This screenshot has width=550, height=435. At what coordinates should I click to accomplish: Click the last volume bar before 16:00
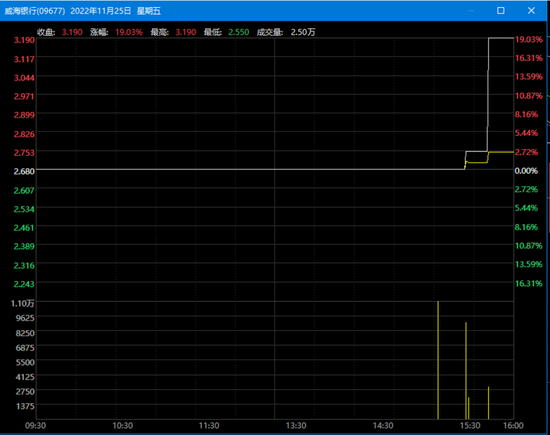coord(488,403)
